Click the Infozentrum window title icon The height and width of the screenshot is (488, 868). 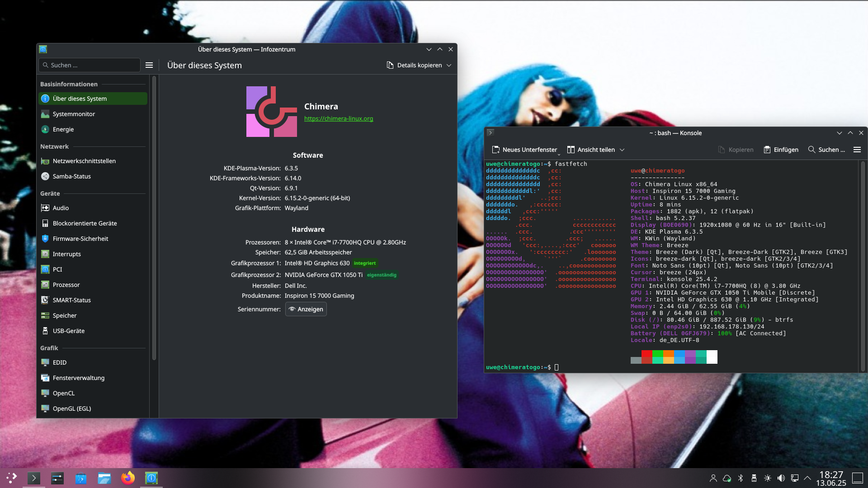coord(43,49)
